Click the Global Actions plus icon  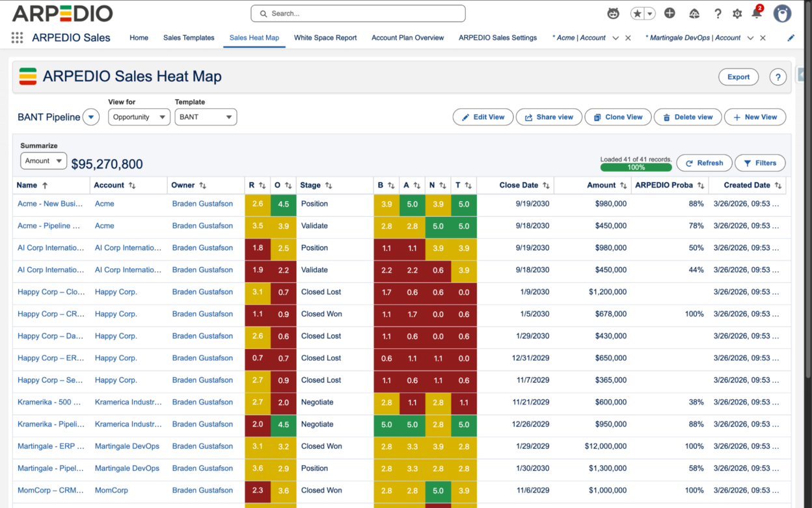point(670,14)
